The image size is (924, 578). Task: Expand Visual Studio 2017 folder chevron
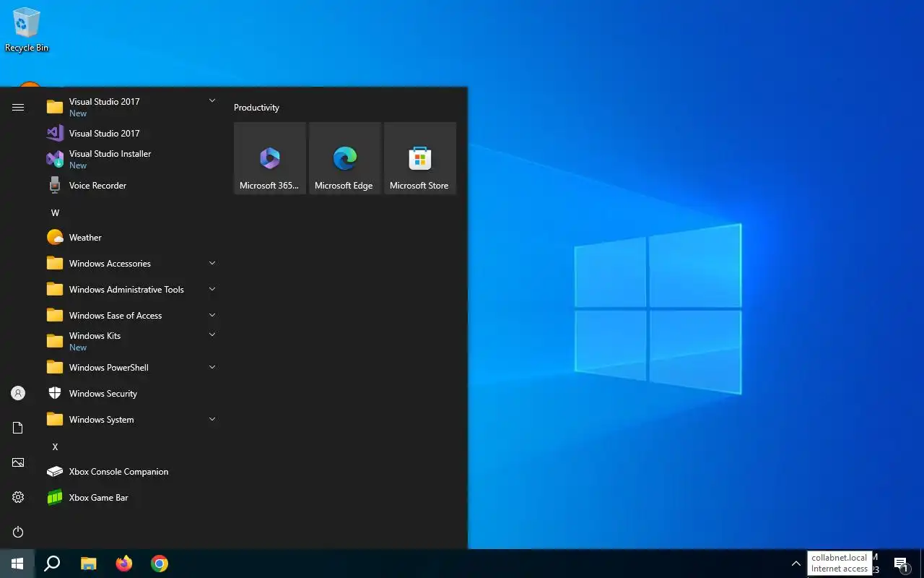tap(212, 101)
